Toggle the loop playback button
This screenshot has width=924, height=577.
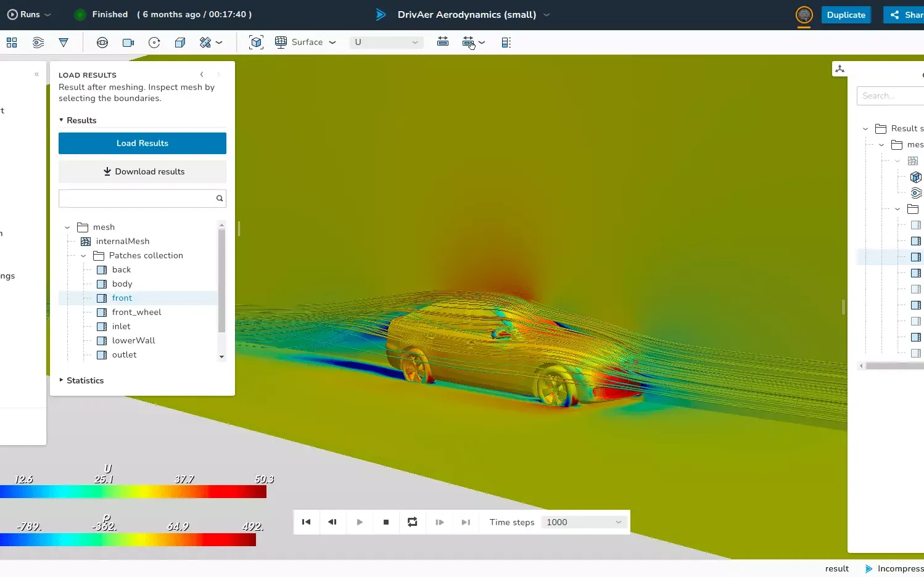pyautogui.click(x=412, y=522)
